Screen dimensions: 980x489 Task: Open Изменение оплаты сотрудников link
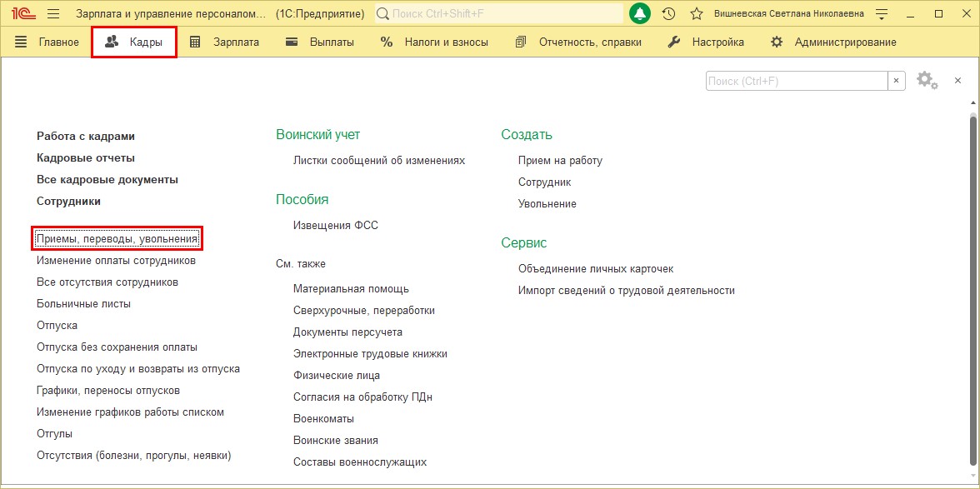(x=117, y=261)
